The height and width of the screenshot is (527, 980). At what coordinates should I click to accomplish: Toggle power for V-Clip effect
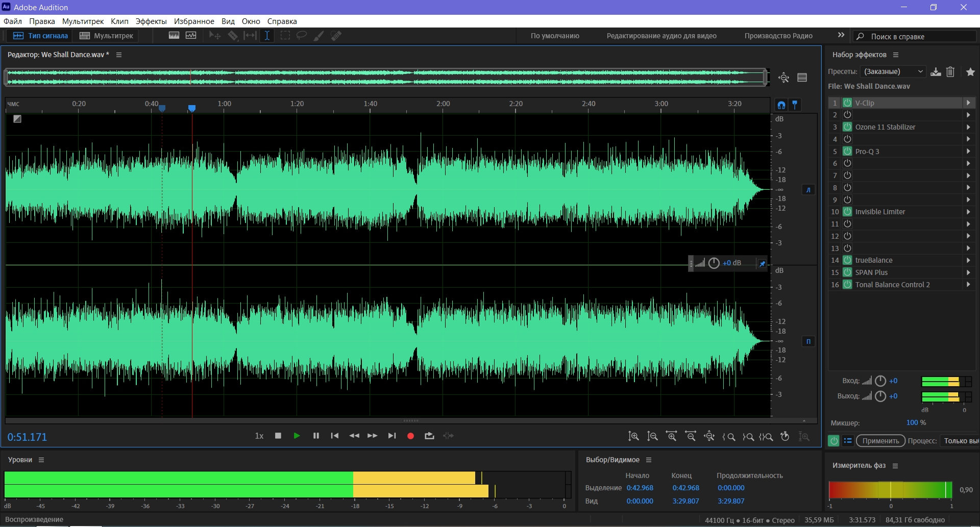(x=847, y=103)
